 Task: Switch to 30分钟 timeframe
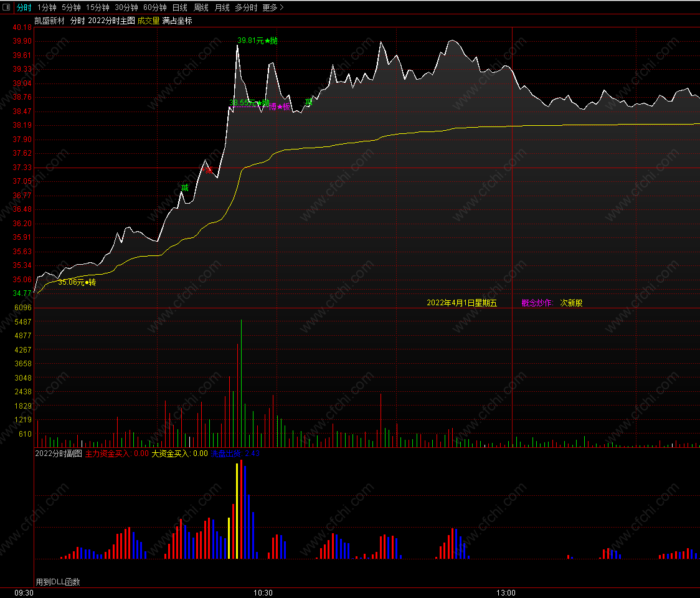[126, 7]
